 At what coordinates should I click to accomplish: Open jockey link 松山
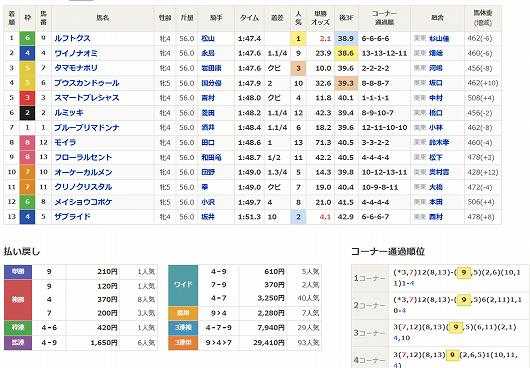coord(208,39)
